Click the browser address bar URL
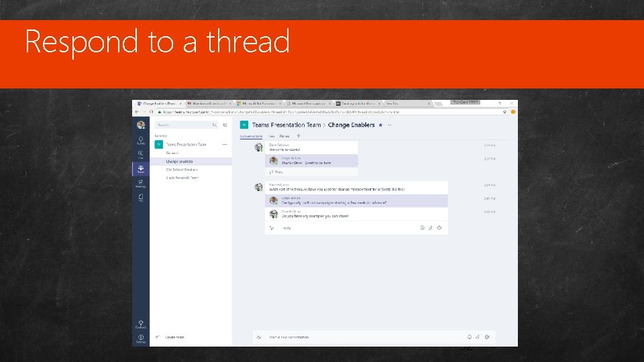This screenshot has width=644, height=362. [x=281, y=112]
